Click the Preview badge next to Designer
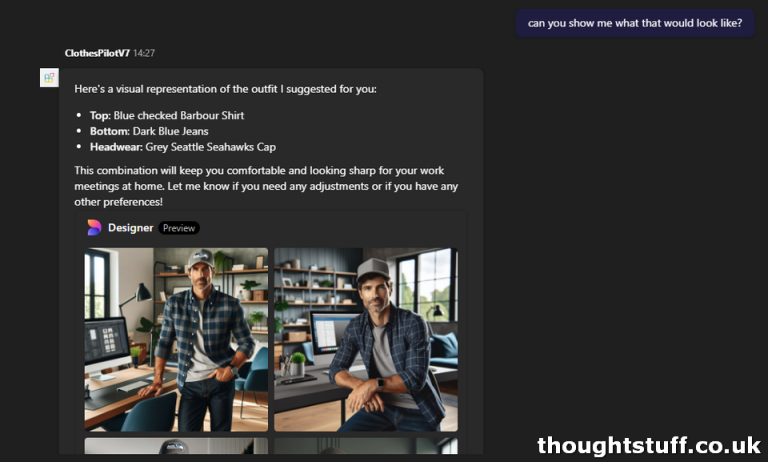This screenshot has height=462, width=768. pyautogui.click(x=179, y=228)
